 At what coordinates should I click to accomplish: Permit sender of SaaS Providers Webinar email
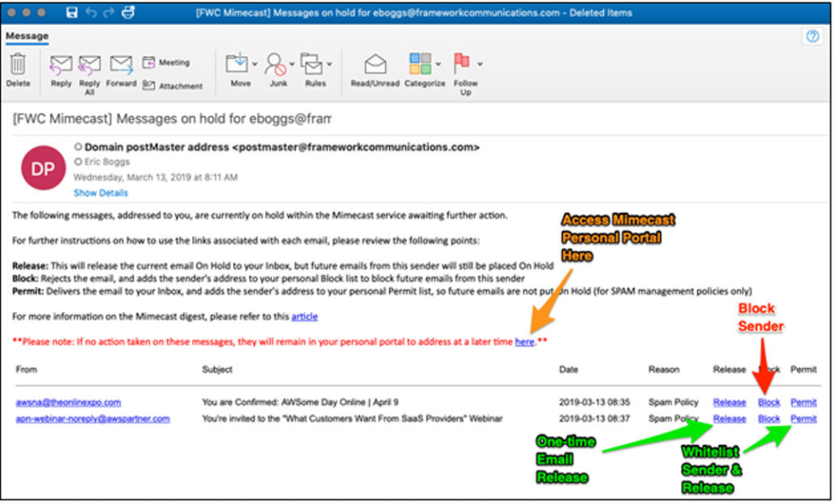click(803, 418)
